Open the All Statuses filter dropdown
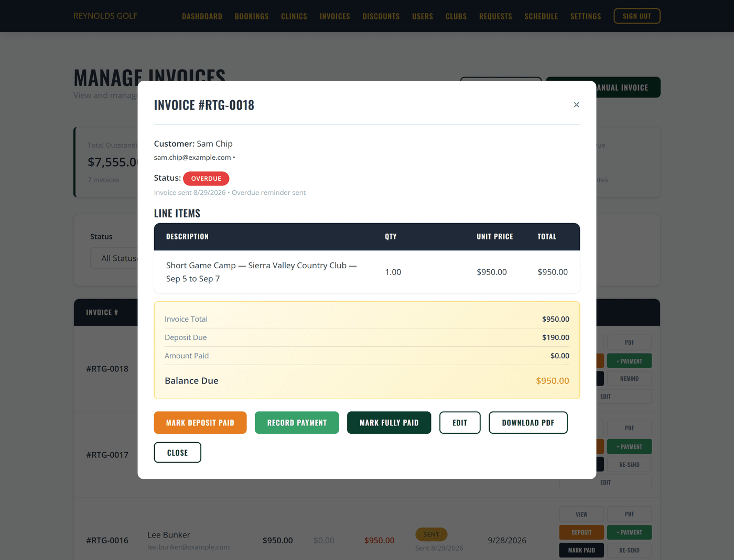The image size is (734, 560). [114, 258]
